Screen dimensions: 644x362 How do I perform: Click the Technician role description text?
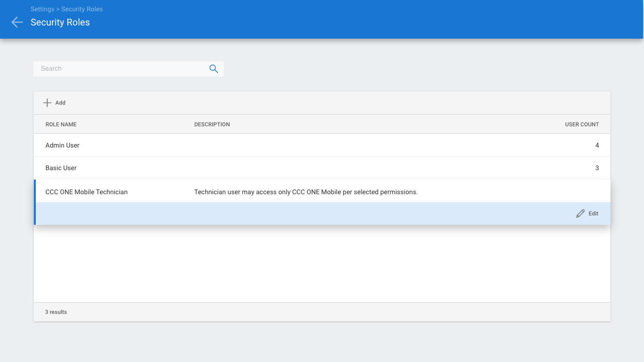point(306,192)
